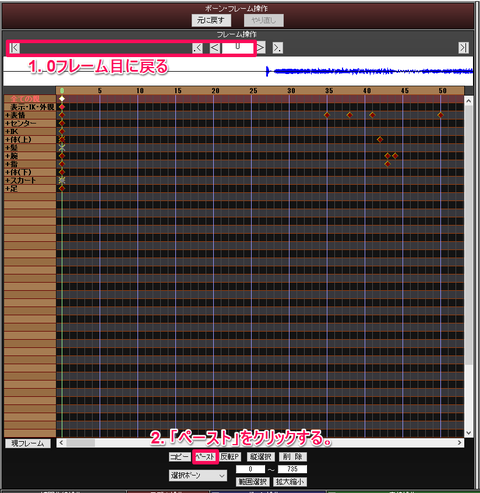Select the 表示・IK・外観 track row
Screen dimensions: 480x493
point(30,107)
